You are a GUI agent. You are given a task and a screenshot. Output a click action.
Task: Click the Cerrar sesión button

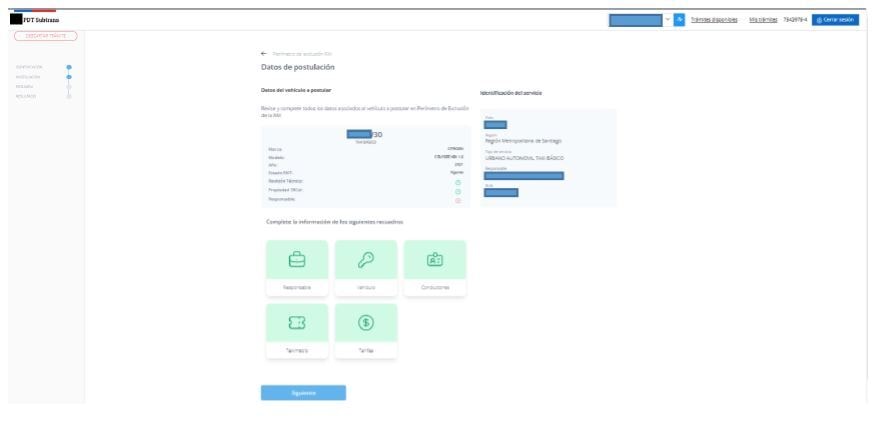coord(835,20)
